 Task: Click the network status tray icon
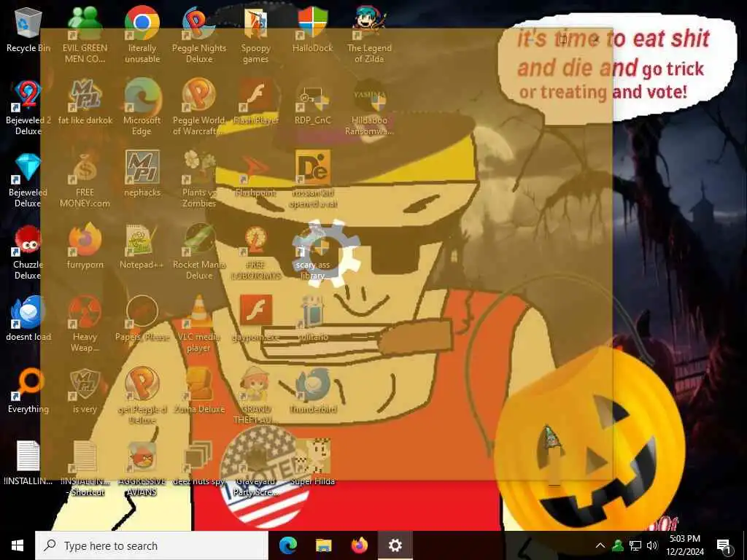click(x=635, y=545)
